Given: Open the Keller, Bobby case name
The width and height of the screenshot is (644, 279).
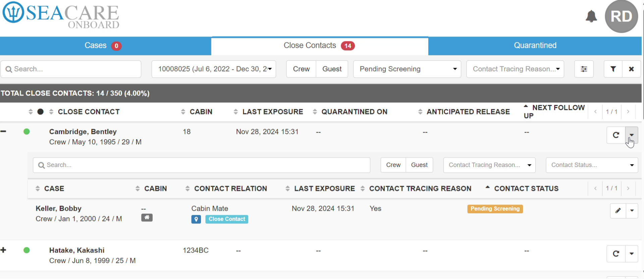Looking at the screenshot, I should [x=59, y=209].
